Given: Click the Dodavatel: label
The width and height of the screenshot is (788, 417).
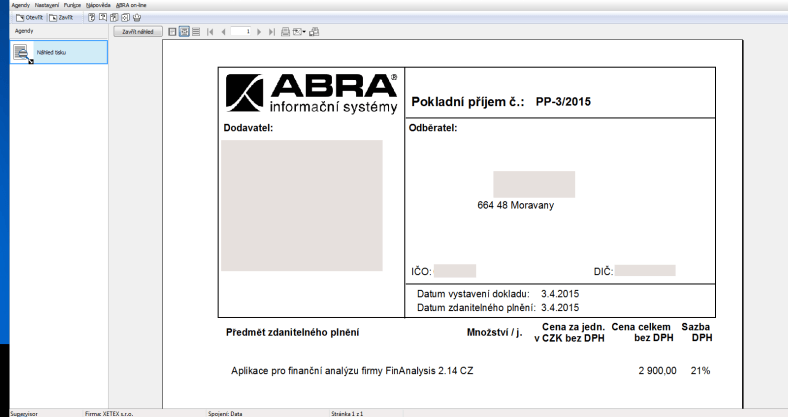Looking at the screenshot, I should (248, 128).
